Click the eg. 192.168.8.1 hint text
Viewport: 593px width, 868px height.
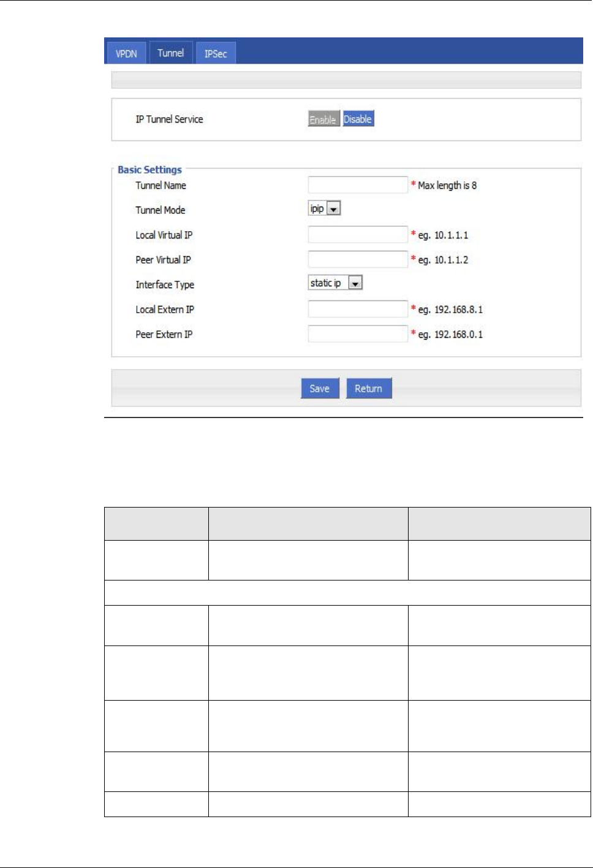[x=450, y=310]
